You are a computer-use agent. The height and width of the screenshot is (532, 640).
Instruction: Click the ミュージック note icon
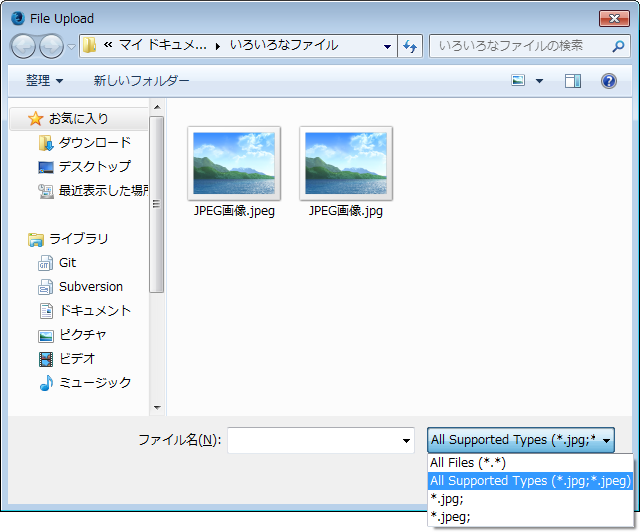(x=46, y=383)
